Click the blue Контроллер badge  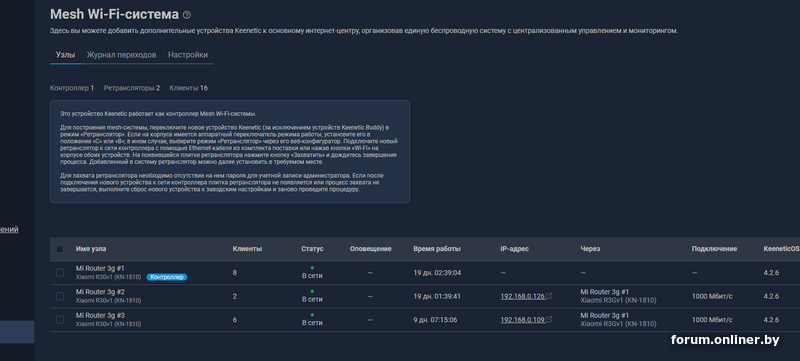(x=167, y=277)
